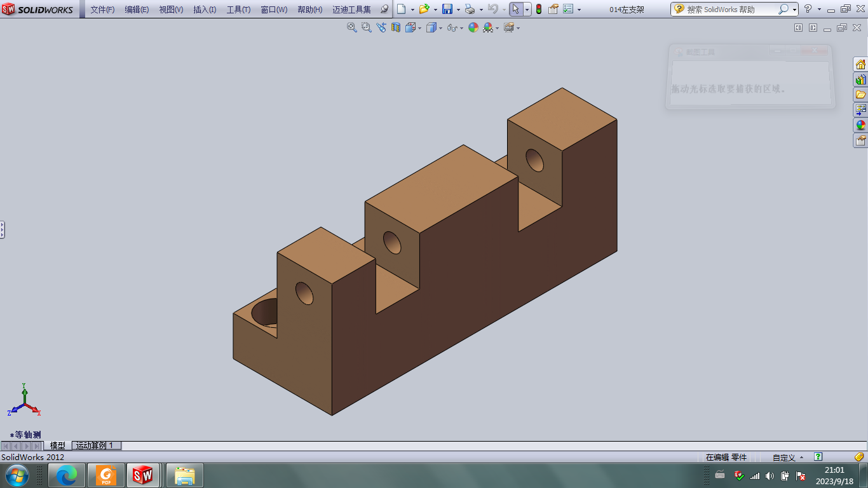Click the Rebuild traffic light icon
Image resolution: width=868 pixels, height=488 pixels.
(539, 9)
